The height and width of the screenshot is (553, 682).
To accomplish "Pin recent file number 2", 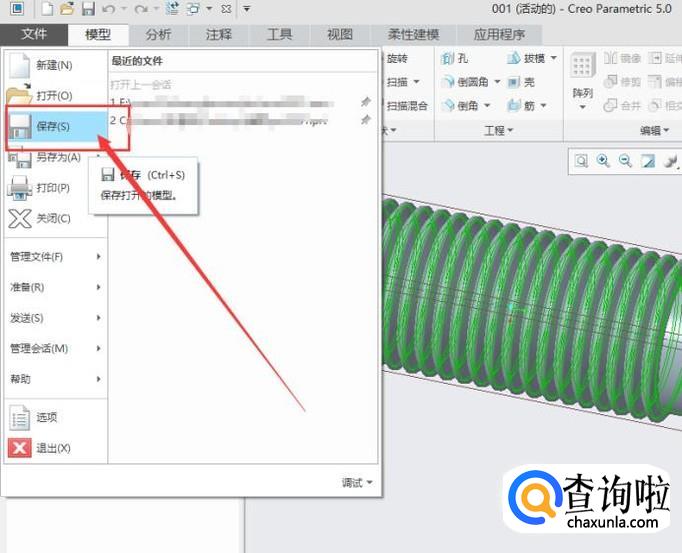I will [x=366, y=119].
